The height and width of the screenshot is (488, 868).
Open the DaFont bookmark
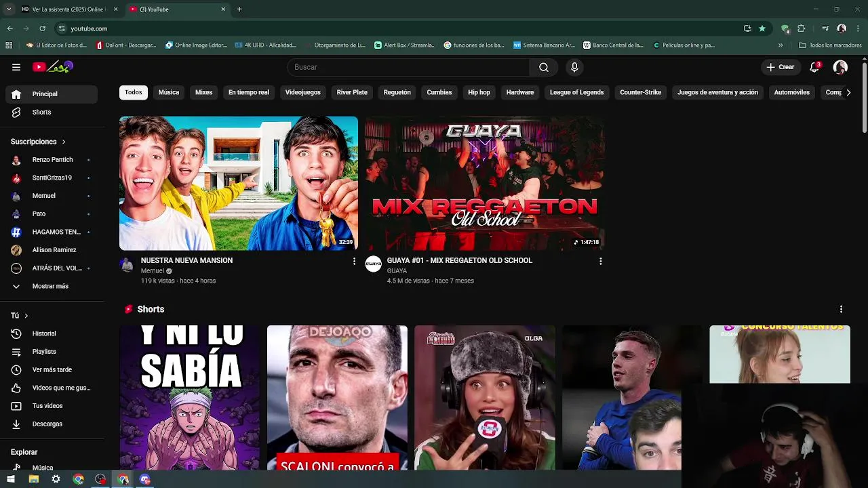click(126, 45)
